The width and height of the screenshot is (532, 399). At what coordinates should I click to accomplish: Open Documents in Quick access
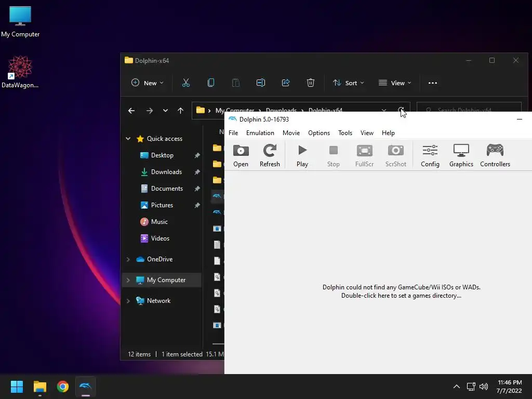pos(167,189)
